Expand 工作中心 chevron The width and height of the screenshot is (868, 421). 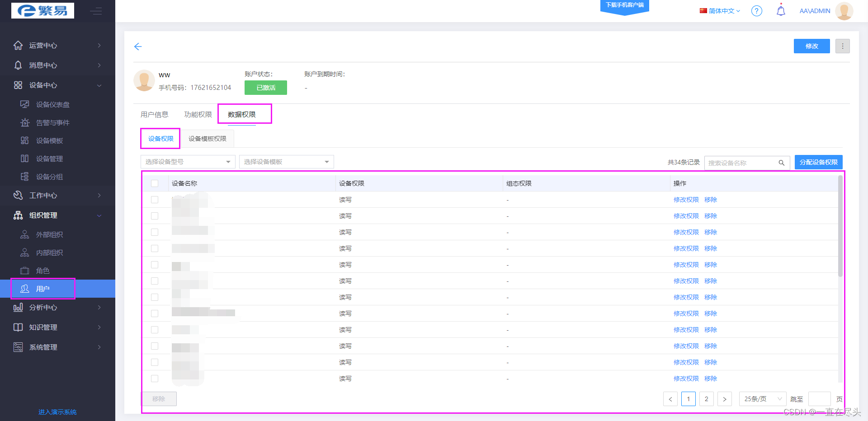tap(99, 195)
